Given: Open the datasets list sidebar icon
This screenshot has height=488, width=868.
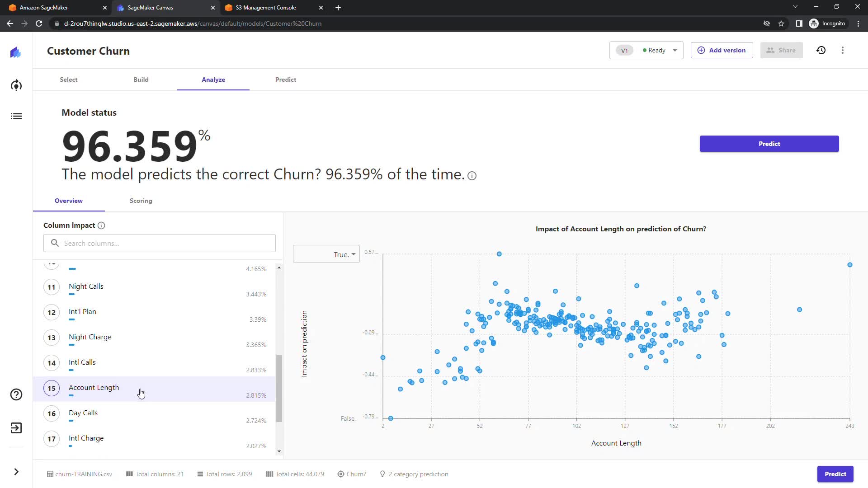Looking at the screenshot, I should click(16, 116).
